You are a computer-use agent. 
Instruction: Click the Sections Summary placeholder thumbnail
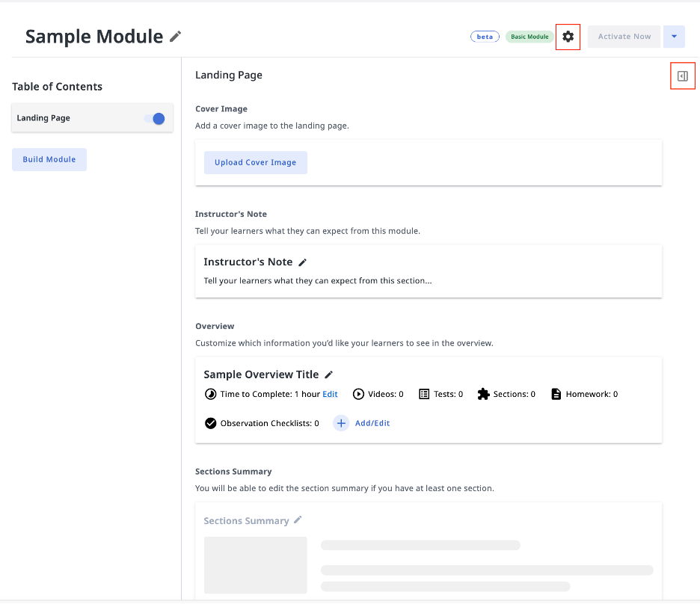pyautogui.click(x=255, y=564)
